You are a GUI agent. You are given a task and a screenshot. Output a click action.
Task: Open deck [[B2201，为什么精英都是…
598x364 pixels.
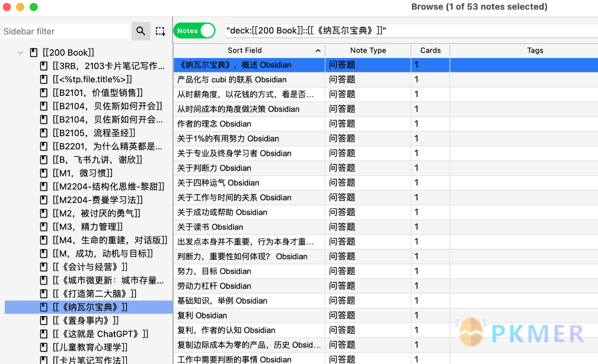coord(107,146)
